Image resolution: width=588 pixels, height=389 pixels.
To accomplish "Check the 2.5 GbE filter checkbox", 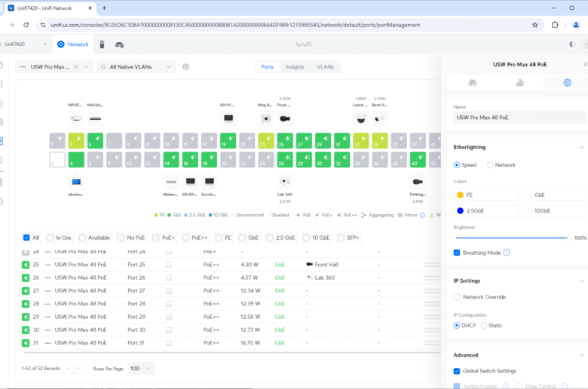I will coord(270,237).
